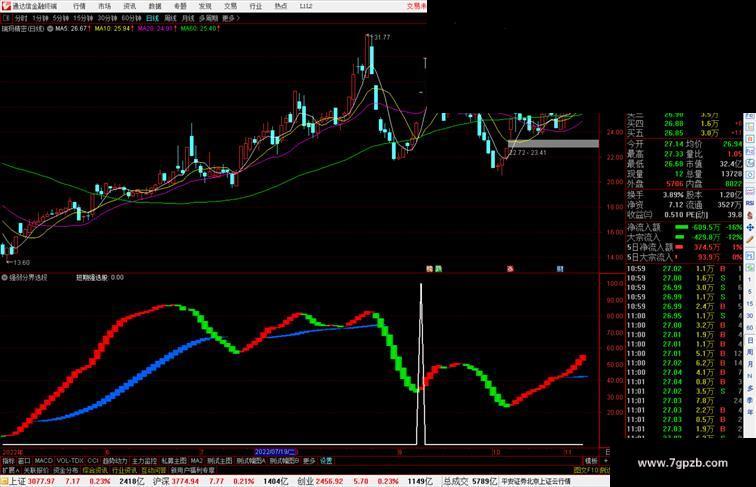Select the 主力监控 indicator tab
The image size is (756, 487).
coord(144,461)
